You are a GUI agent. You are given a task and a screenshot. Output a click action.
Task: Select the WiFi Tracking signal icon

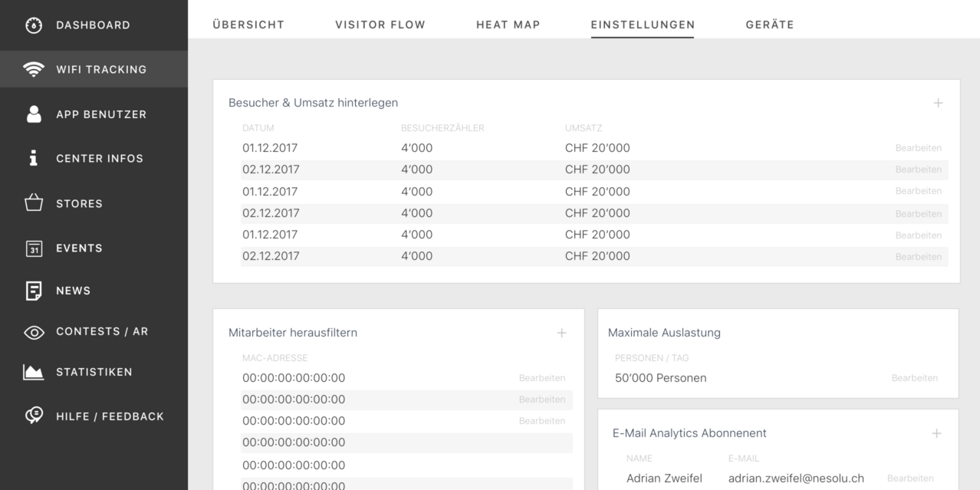tap(33, 70)
